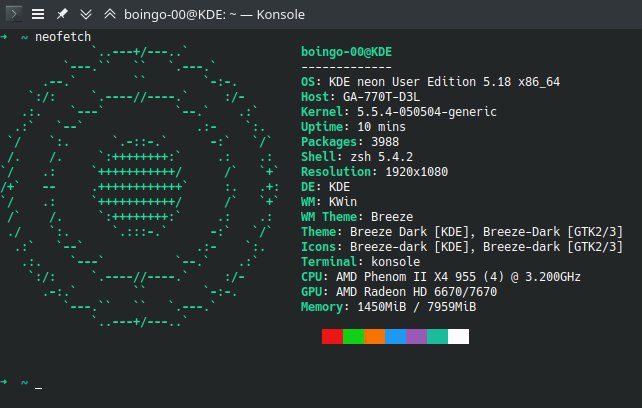Screen dimensions: 642x408
Task: Click the OS line 'KDE neon User Edition 5.18'
Action: 420,82
